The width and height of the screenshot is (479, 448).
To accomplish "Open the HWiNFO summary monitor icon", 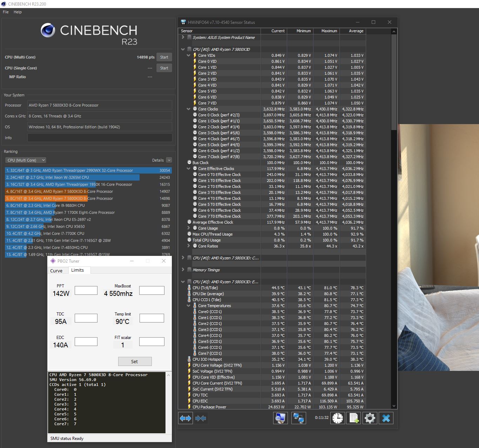I will tap(280, 418).
